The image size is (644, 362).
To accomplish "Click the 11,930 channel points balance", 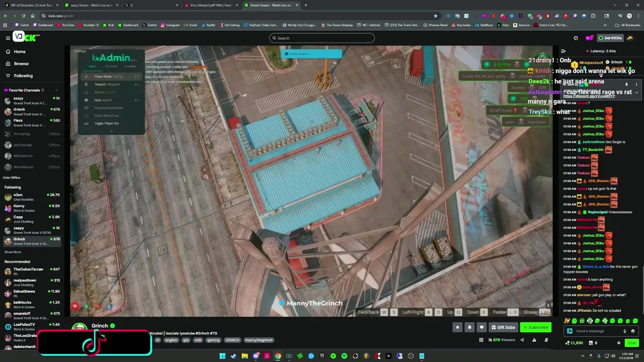I will (574, 343).
